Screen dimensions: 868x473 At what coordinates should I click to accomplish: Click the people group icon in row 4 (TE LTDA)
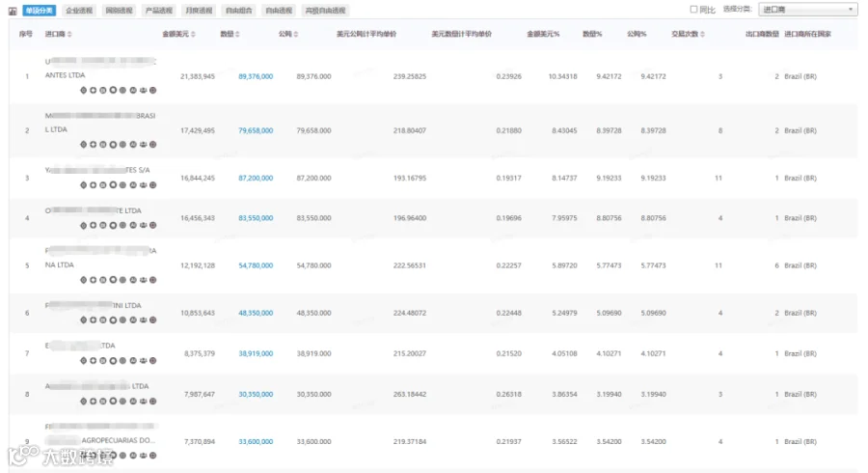tap(144, 226)
